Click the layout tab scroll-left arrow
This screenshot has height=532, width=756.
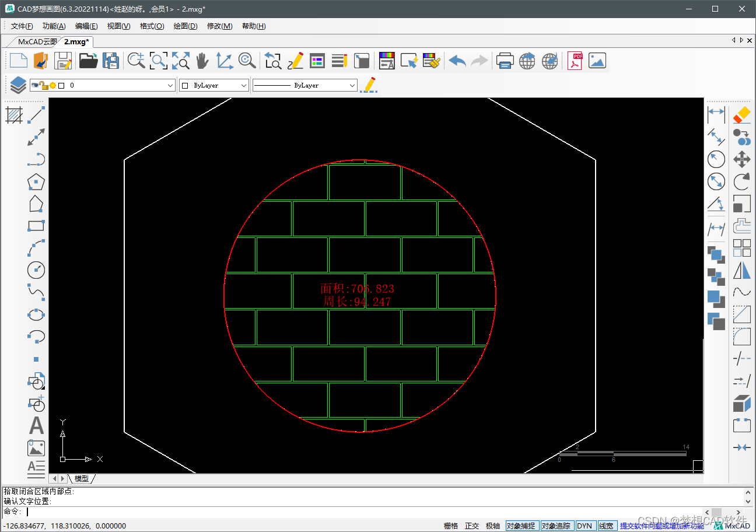coord(55,478)
